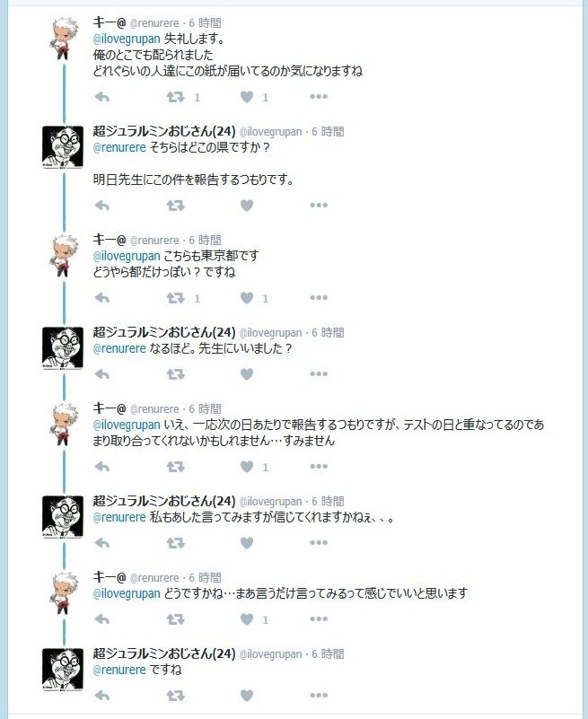The height and width of the screenshot is (719, 588).
Task: Like the final tweet ですね
Action: [x=247, y=696]
